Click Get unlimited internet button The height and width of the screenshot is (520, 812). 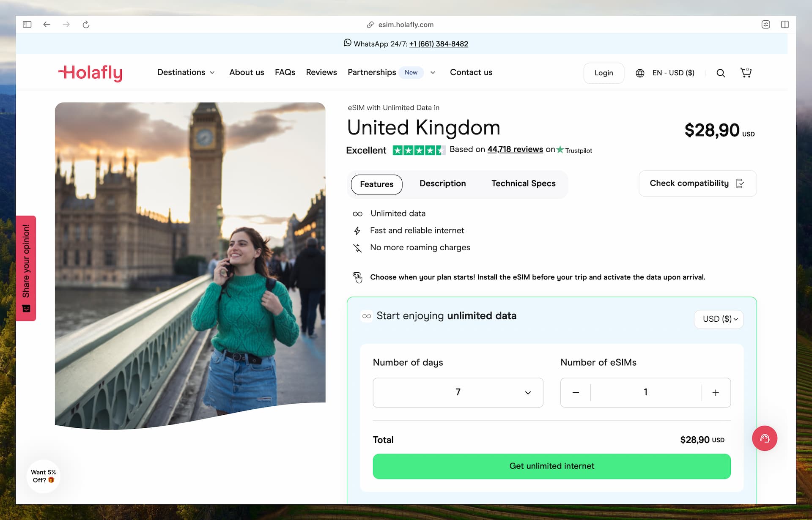click(551, 465)
